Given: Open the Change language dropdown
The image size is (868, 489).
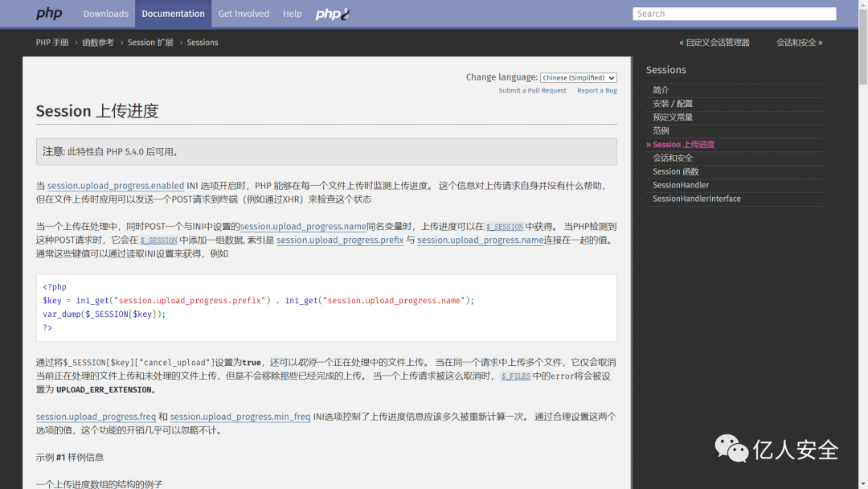Looking at the screenshot, I should click(578, 77).
